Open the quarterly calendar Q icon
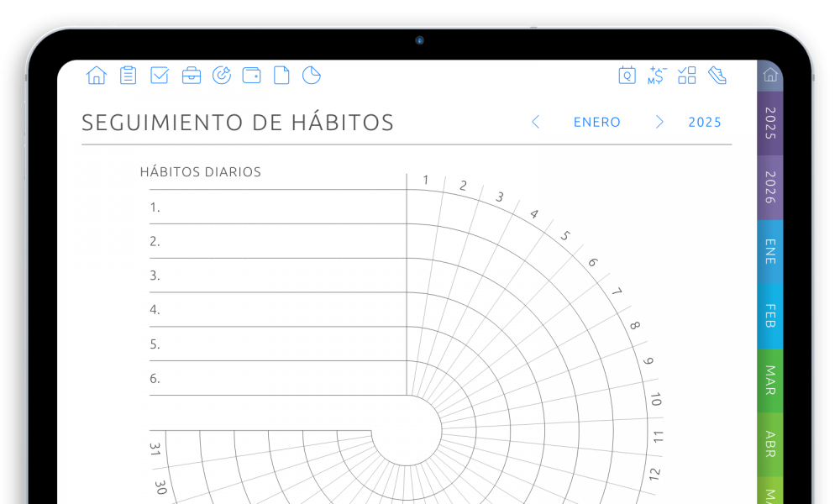The image size is (840, 504). (x=627, y=76)
